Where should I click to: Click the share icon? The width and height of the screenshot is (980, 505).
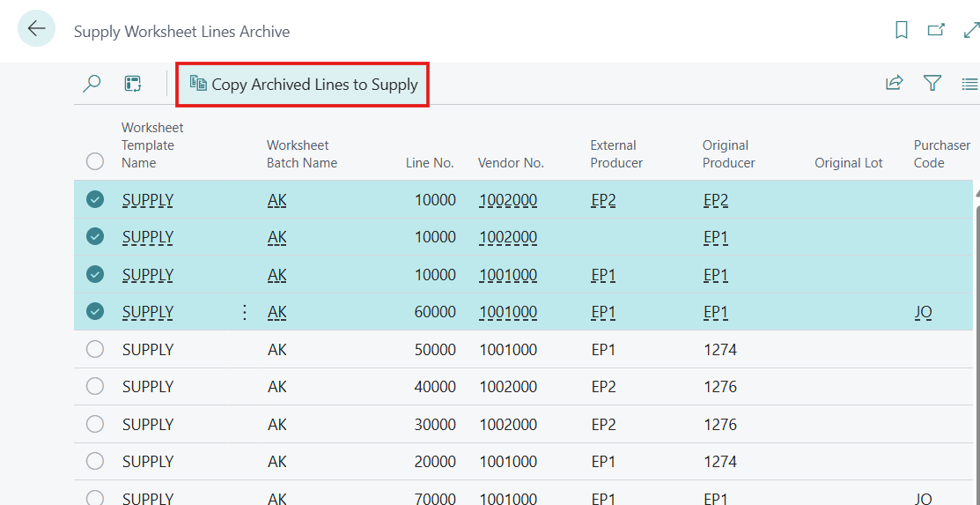click(x=894, y=84)
